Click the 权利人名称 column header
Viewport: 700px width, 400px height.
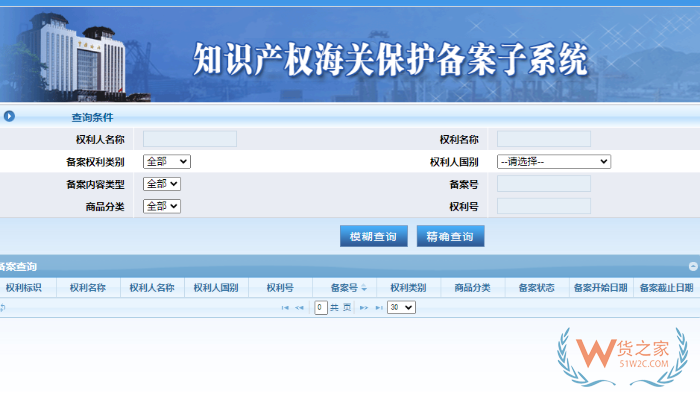coord(152,288)
